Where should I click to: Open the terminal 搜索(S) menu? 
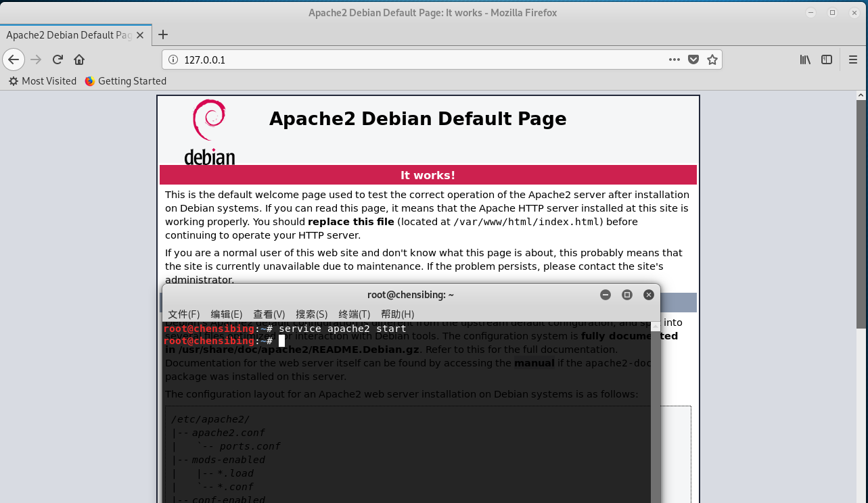(x=312, y=314)
